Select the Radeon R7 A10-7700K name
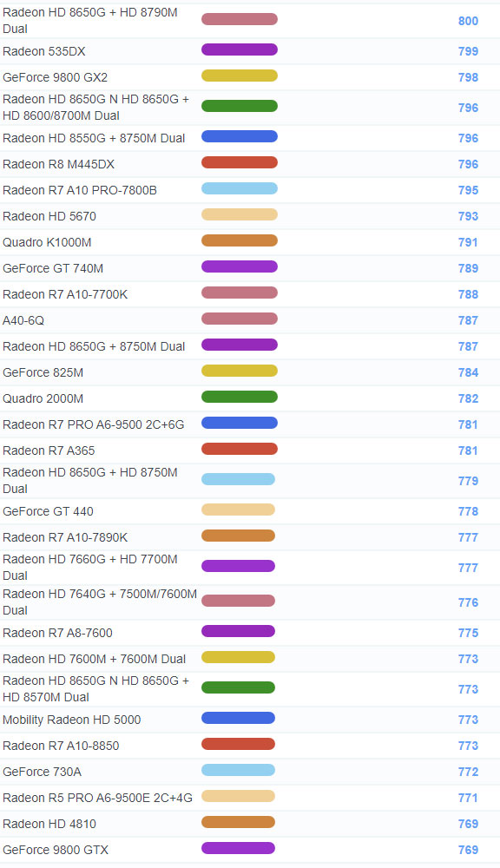Viewport: 500px width, 868px height. coord(65,294)
